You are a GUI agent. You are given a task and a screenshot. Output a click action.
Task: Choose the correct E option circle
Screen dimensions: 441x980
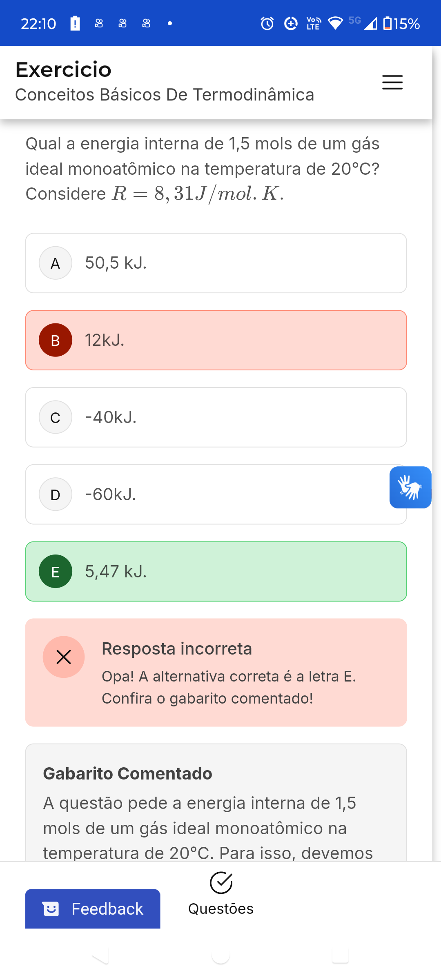tap(56, 572)
